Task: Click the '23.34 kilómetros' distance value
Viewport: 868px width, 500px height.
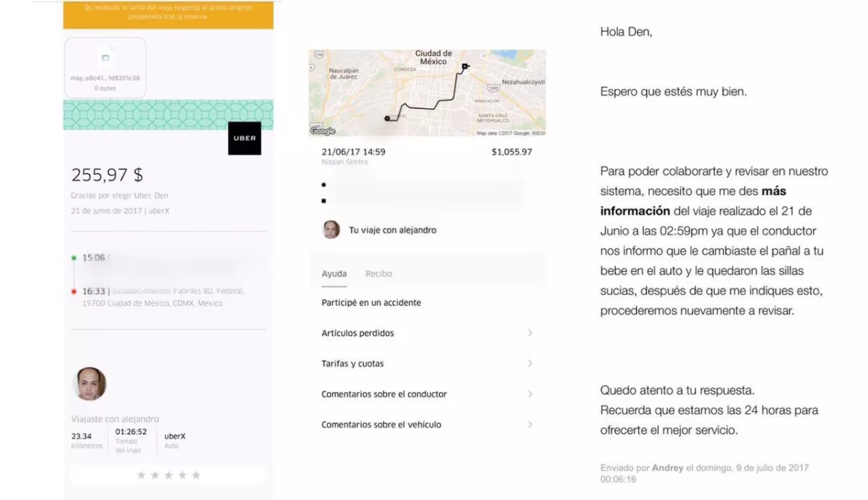Action: [87, 441]
